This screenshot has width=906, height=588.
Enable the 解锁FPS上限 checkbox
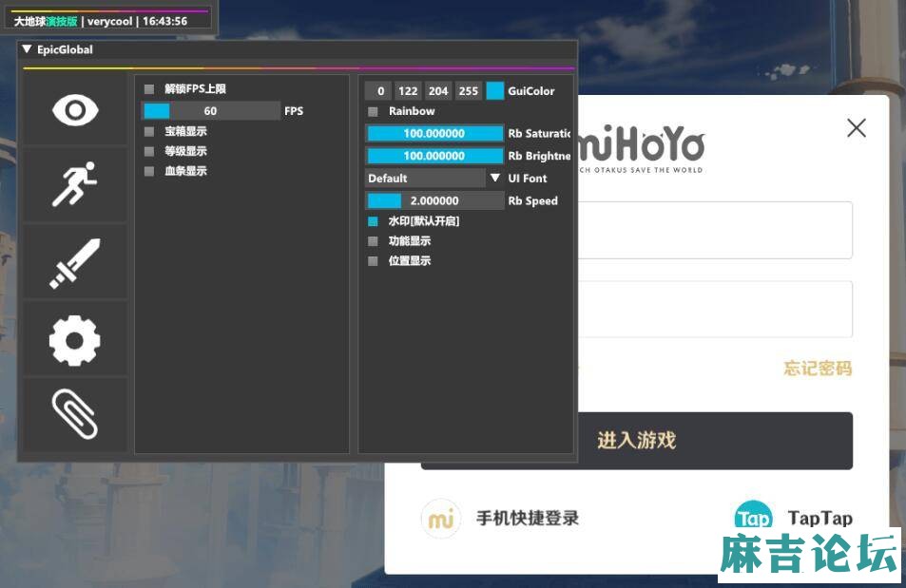click(149, 89)
